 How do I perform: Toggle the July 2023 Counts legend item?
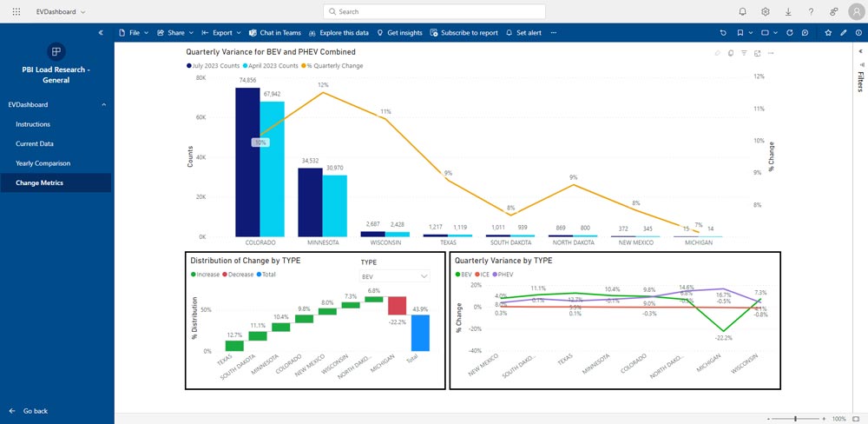(x=213, y=65)
